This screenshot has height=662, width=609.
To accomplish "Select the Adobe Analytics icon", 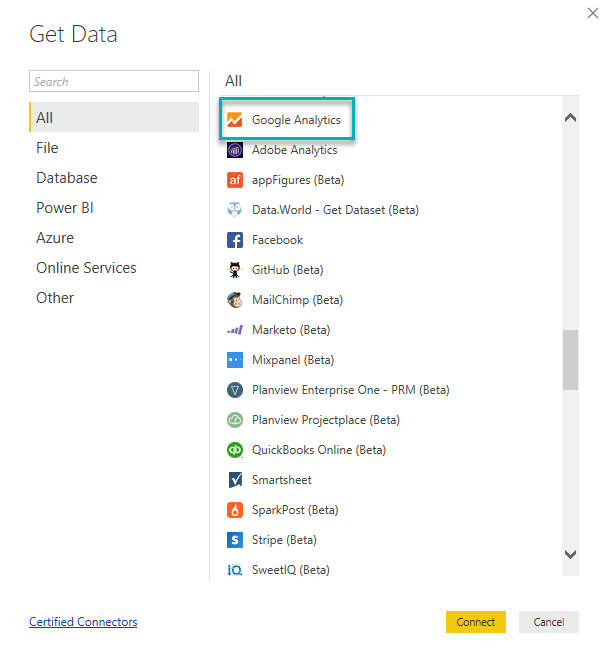I will coord(235,150).
